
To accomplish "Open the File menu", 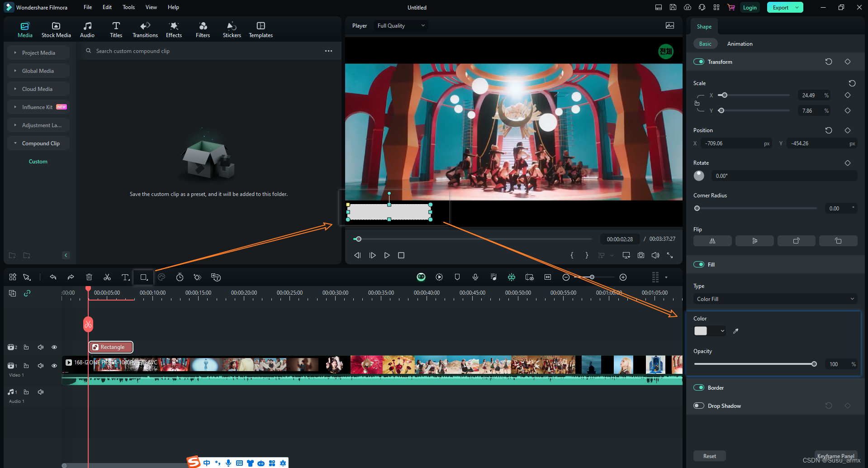I will (88, 7).
